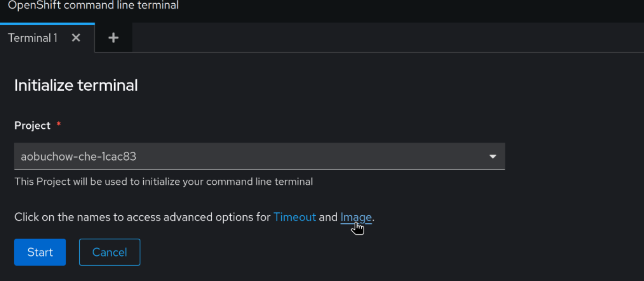
Task: Open the Image advanced option link
Action: coord(356,217)
